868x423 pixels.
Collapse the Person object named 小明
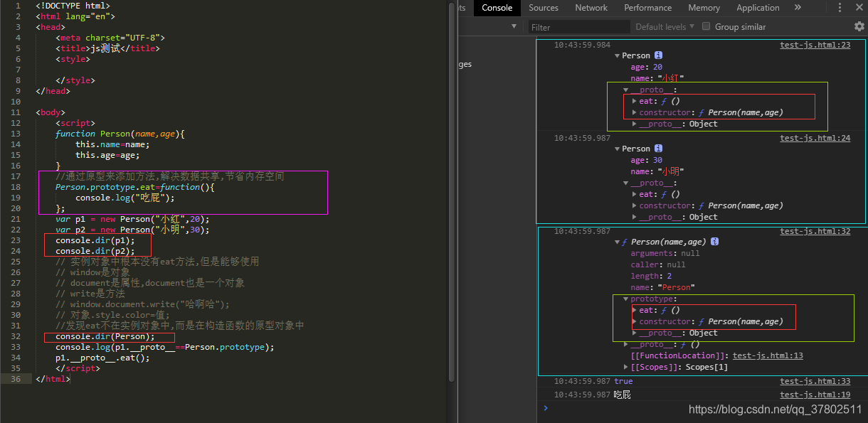(x=618, y=149)
